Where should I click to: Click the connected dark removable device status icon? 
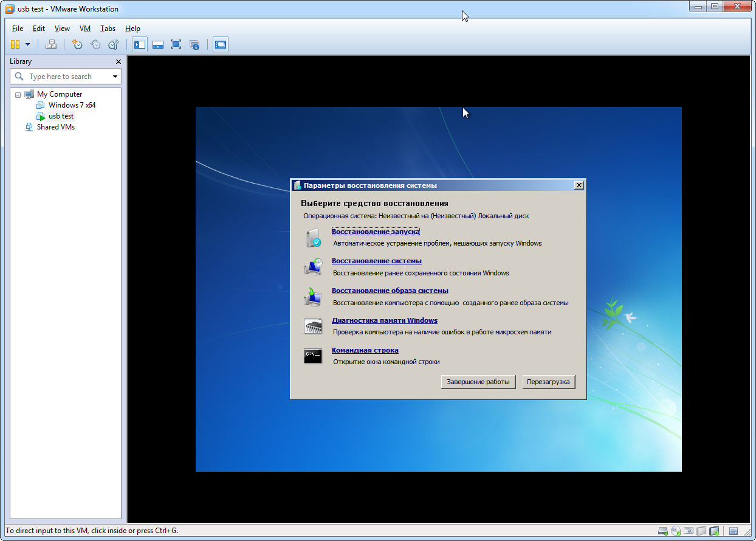714,531
